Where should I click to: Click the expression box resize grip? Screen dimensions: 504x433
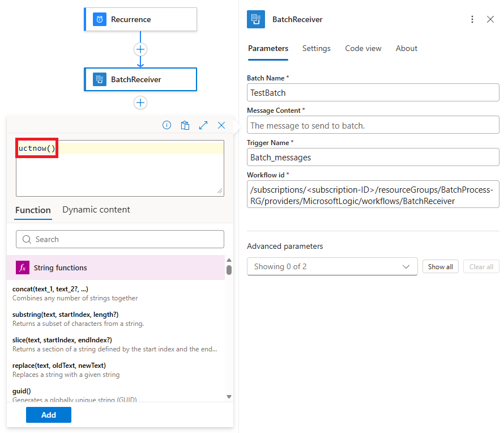(220, 191)
